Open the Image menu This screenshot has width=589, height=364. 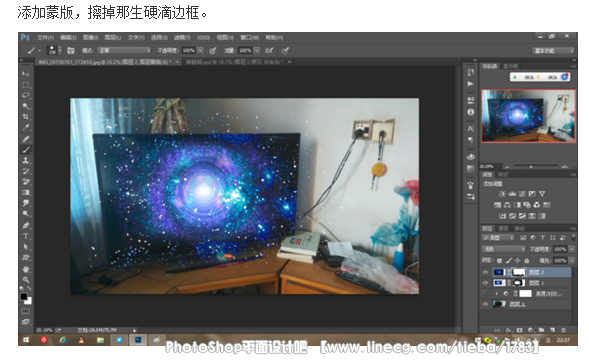click(90, 38)
